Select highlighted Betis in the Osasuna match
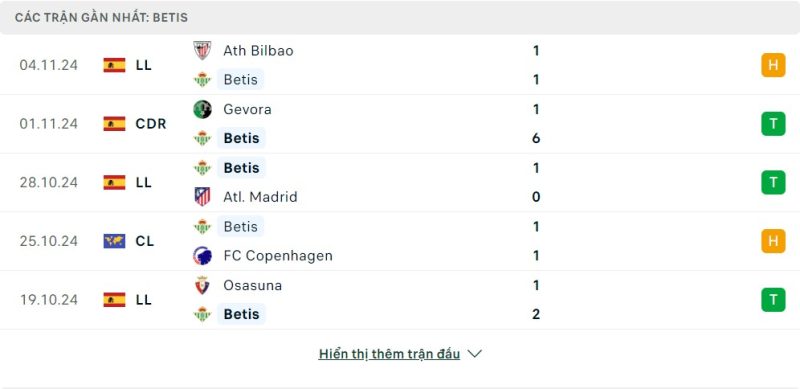The image size is (800, 389). (241, 314)
